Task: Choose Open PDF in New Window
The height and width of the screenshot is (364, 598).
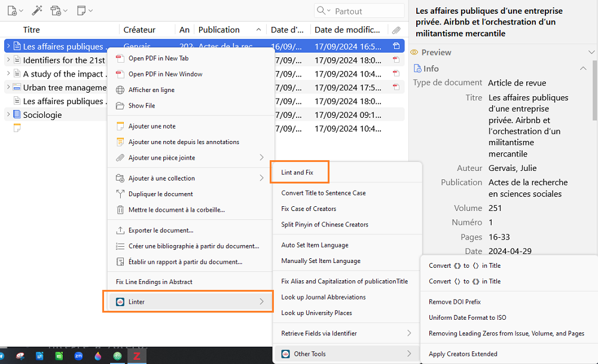Action: [165, 74]
